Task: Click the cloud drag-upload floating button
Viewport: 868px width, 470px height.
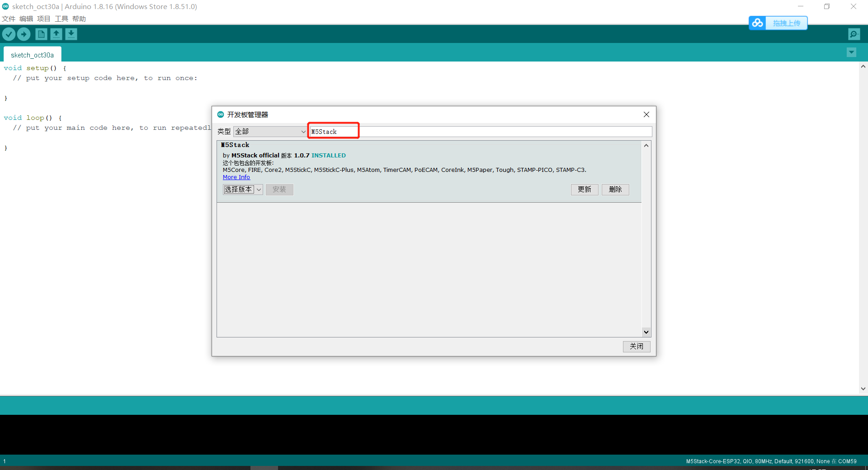Action: (778, 23)
